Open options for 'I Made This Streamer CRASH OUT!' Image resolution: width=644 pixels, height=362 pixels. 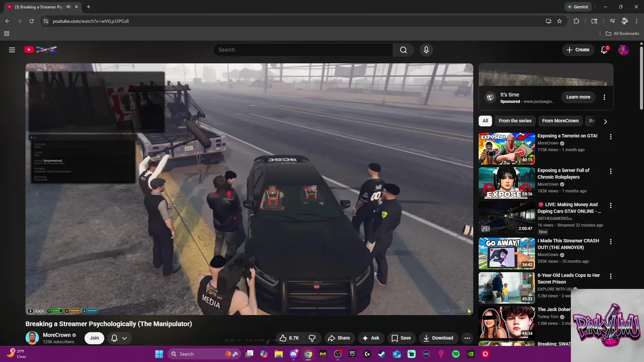point(611,242)
